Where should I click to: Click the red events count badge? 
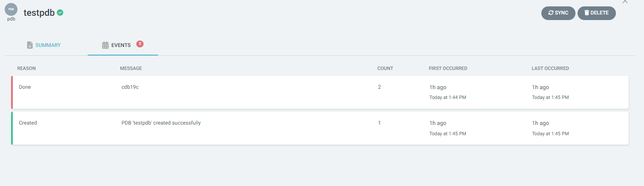pos(140,44)
